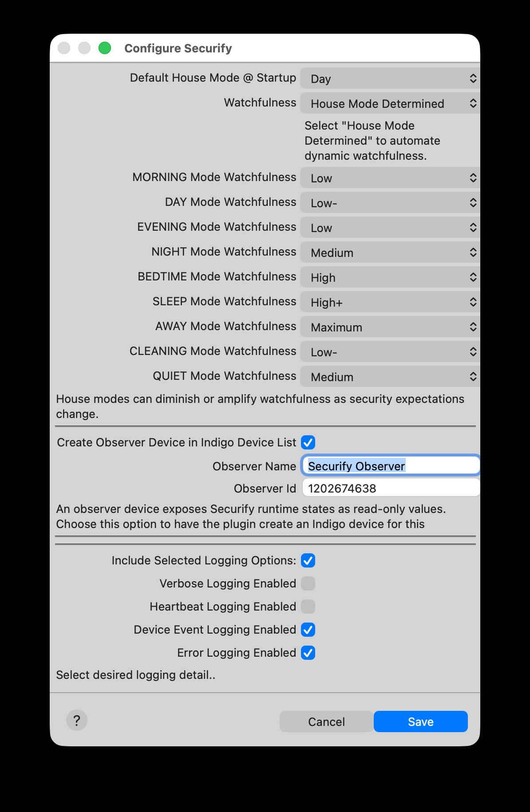
Task: Save the Securify configuration
Action: point(421,721)
